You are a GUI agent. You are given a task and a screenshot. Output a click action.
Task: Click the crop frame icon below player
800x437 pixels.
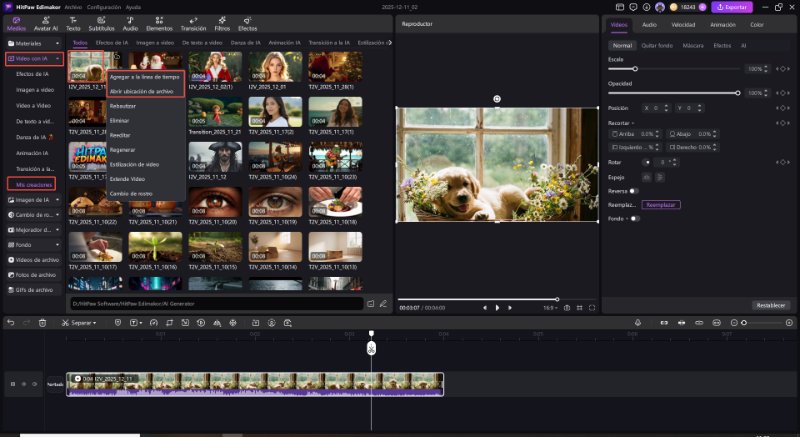580,308
